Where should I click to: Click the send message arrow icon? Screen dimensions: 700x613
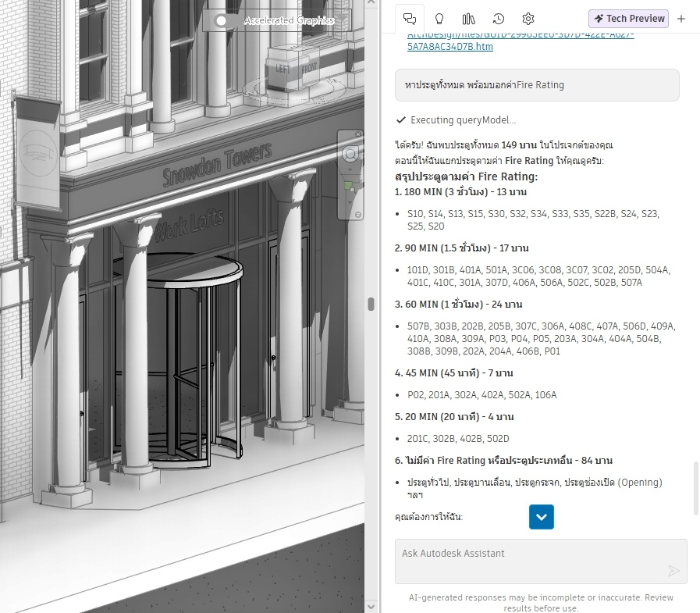point(673,570)
